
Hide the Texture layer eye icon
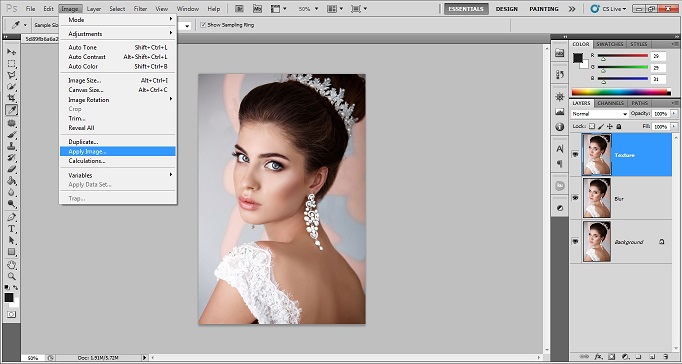[575, 155]
